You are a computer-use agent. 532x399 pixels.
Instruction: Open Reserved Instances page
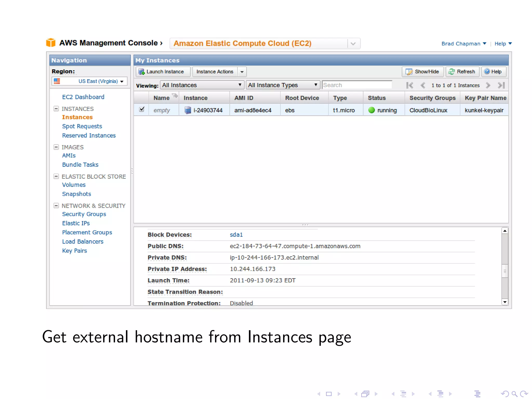pos(89,135)
